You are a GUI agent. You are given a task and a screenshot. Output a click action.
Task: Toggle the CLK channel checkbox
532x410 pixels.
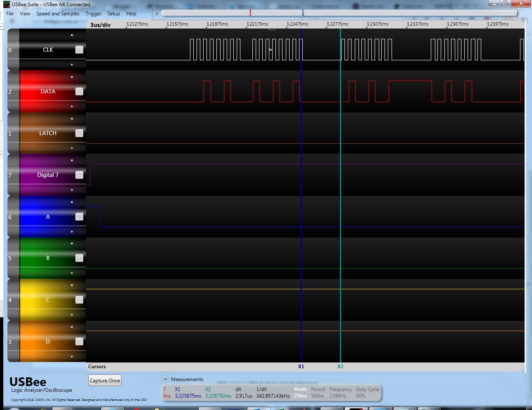pos(79,50)
